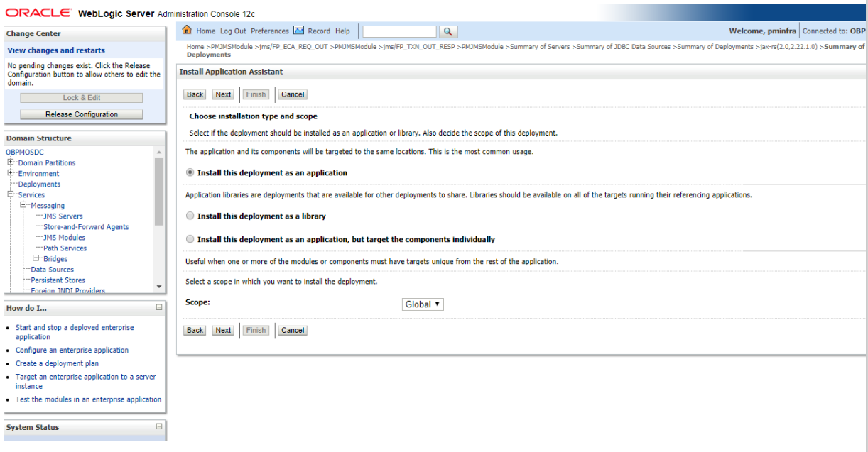
Task: Open the "Create a deployment plan" link
Action: (x=57, y=363)
